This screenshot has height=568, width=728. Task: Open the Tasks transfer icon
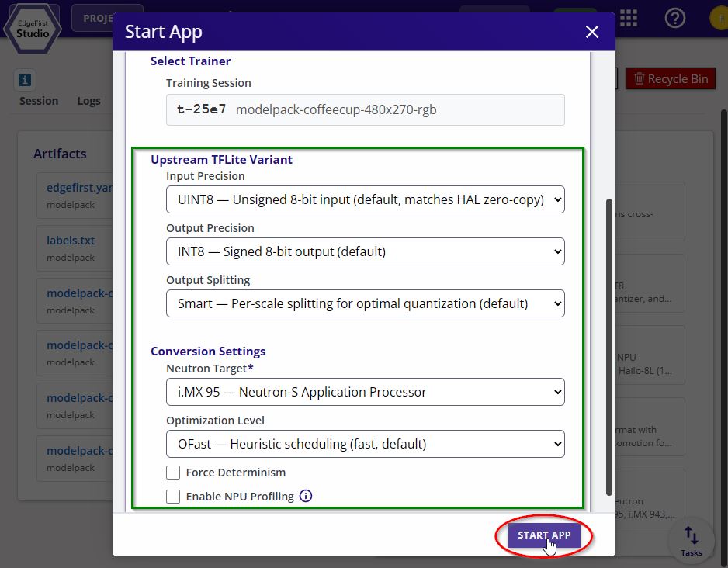(692, 541)
